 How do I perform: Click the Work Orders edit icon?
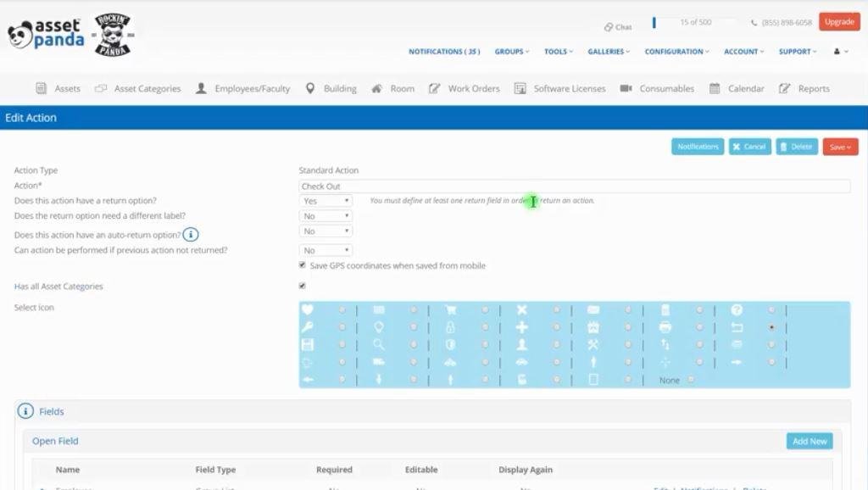pyautogui.click(x=435, y=88)
